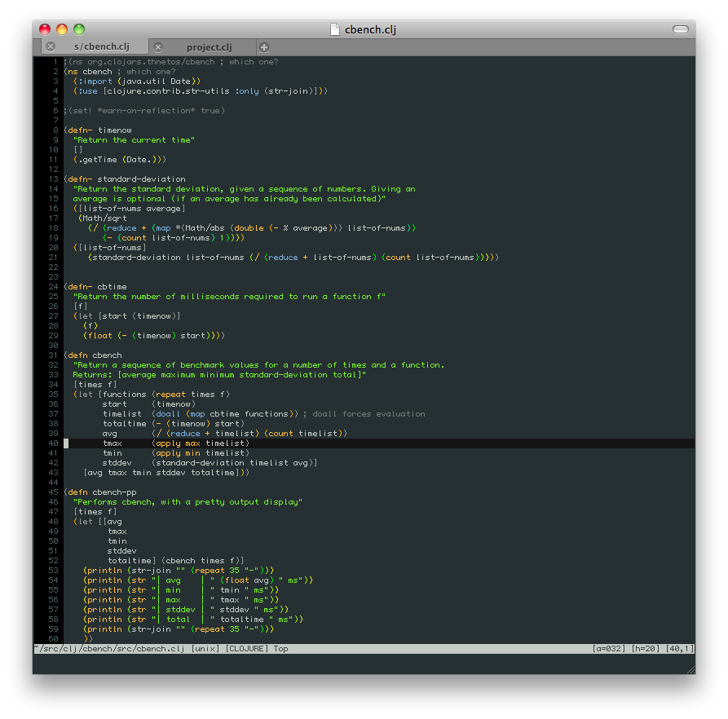Screen dimensions: 728x719
Task: Select the s/cbench.clj tab
Action: click(101, 47)
